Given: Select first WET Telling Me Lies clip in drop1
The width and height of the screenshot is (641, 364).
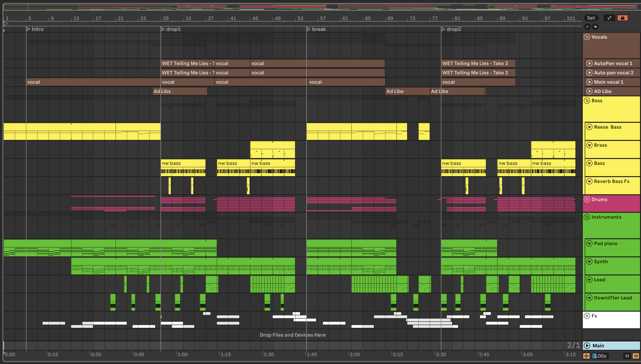Looking at the screenshot, I should point(188,64).
